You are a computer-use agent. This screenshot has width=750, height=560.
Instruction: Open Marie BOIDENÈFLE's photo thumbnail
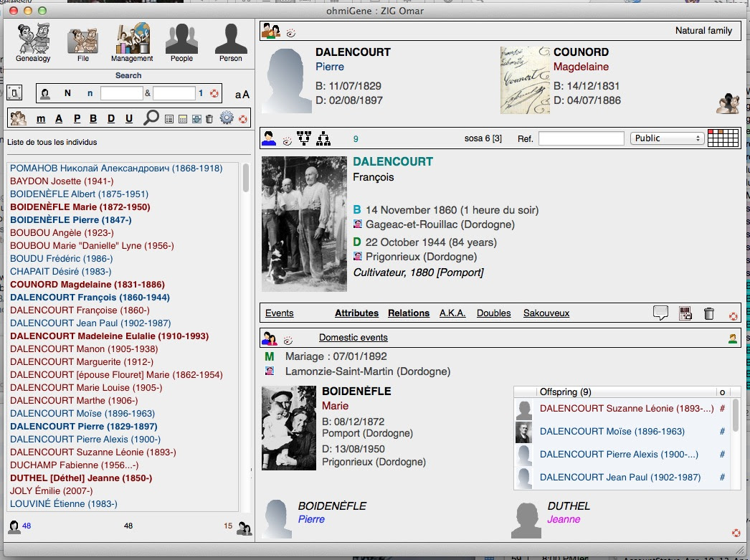coord(289,428)
